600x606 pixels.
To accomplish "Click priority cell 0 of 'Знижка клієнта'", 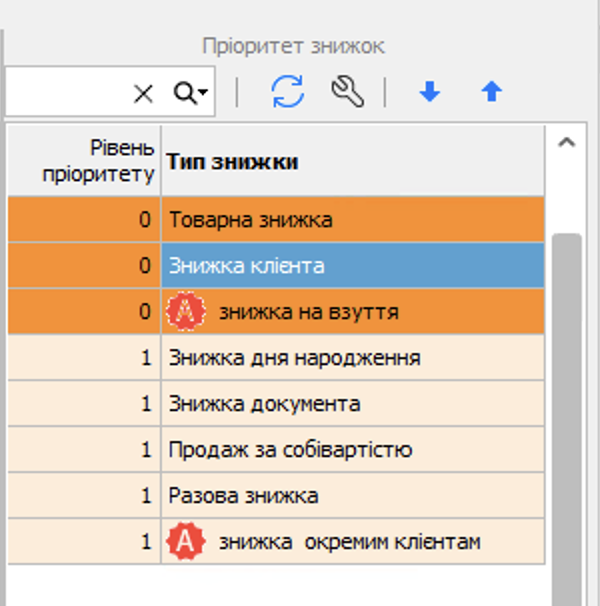I will pos(84,266).
